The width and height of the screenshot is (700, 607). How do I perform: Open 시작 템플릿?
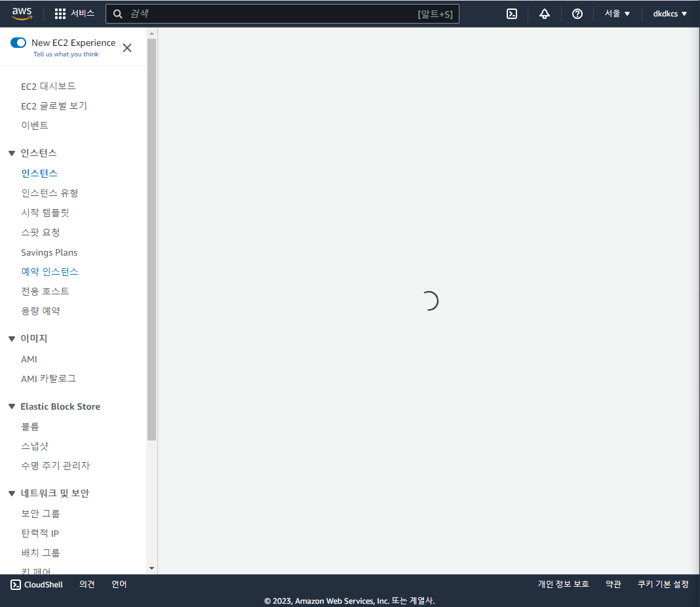click(x=45, y=212)
